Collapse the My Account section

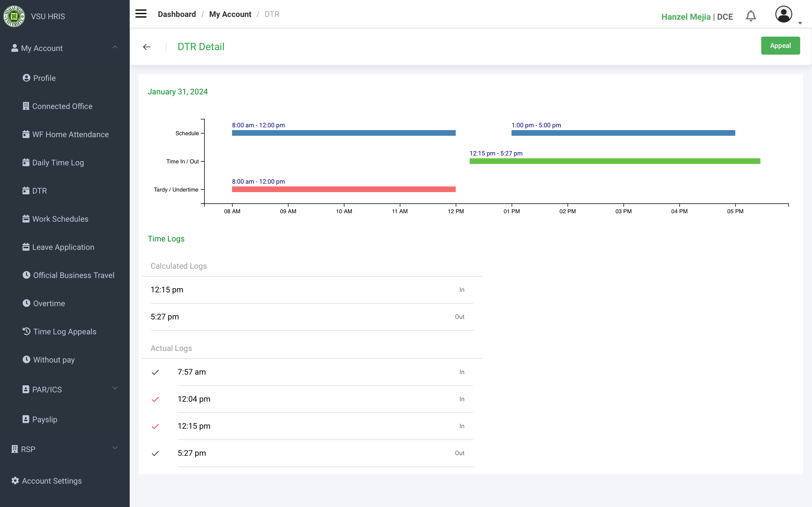pyautogui.click(x=115, y=48)
